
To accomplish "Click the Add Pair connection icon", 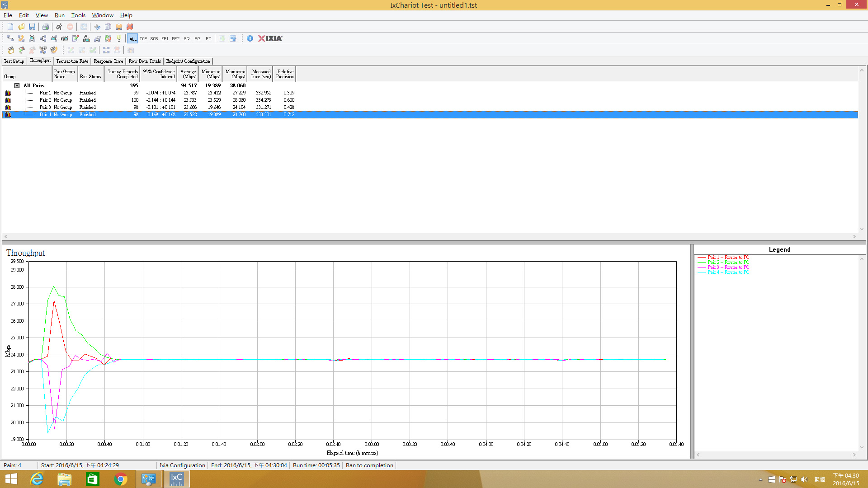I will click(x=10, y=38).
